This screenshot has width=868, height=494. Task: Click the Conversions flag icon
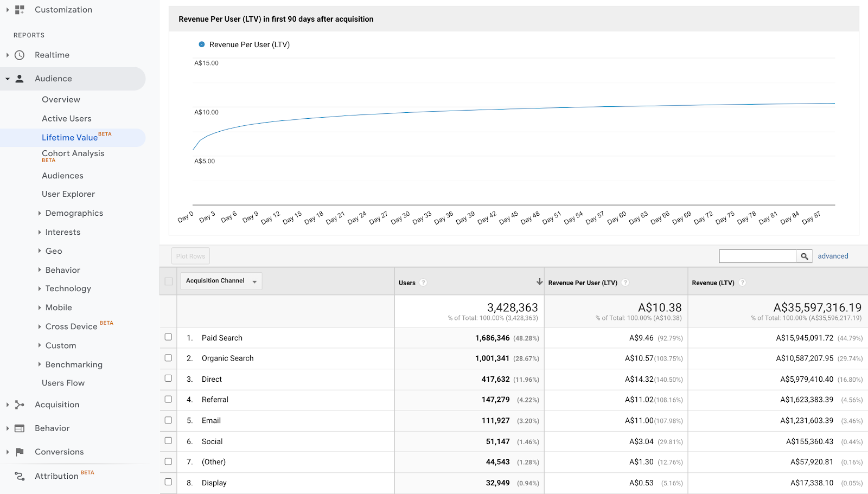[20, 452]
